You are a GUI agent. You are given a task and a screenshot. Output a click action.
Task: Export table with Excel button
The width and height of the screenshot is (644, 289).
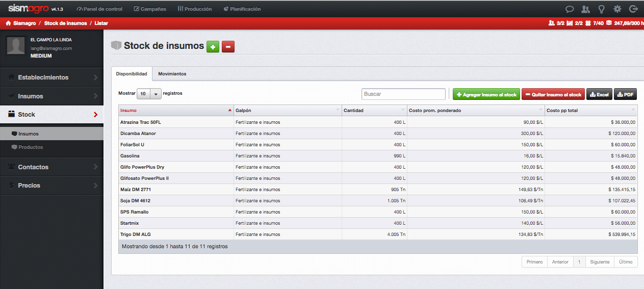point(599,94)
